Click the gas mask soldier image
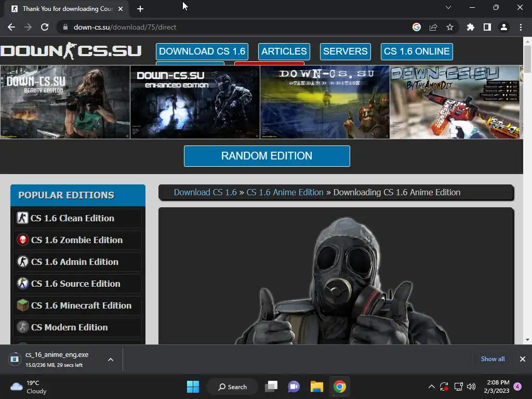Viewport: 532px width, 399px height. coord(343,282)
